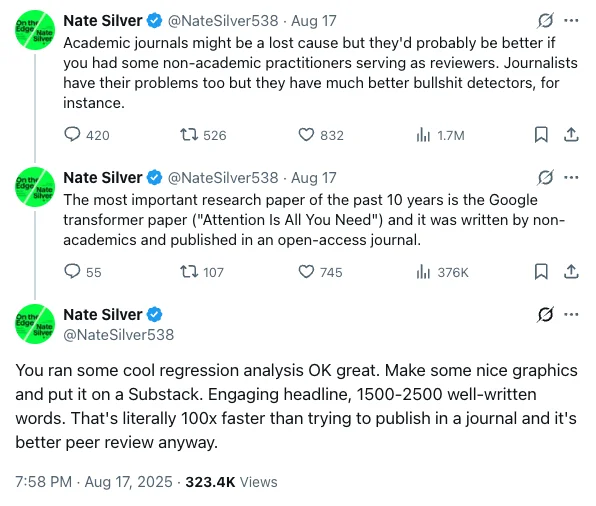Open @NateSilver538 handle on main tweet
Image resolution: width=596 pixels, height=506 pixels.
coord(119,335)
